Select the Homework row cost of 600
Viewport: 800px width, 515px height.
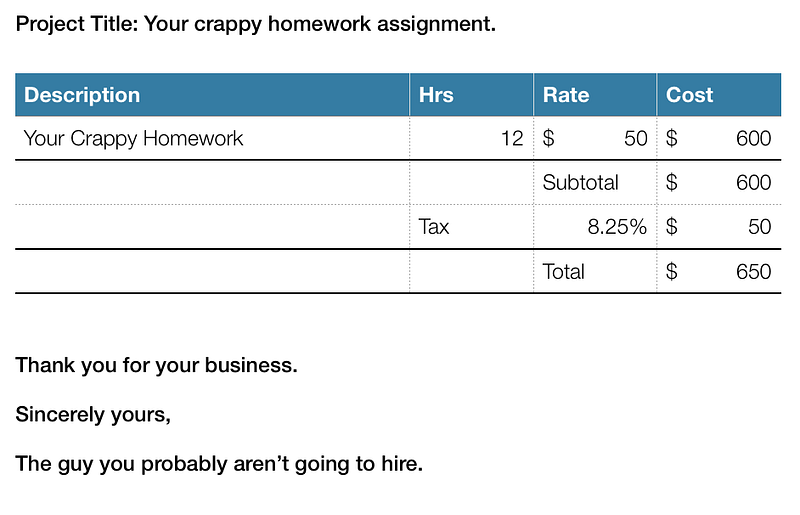[x=719, y=138]
